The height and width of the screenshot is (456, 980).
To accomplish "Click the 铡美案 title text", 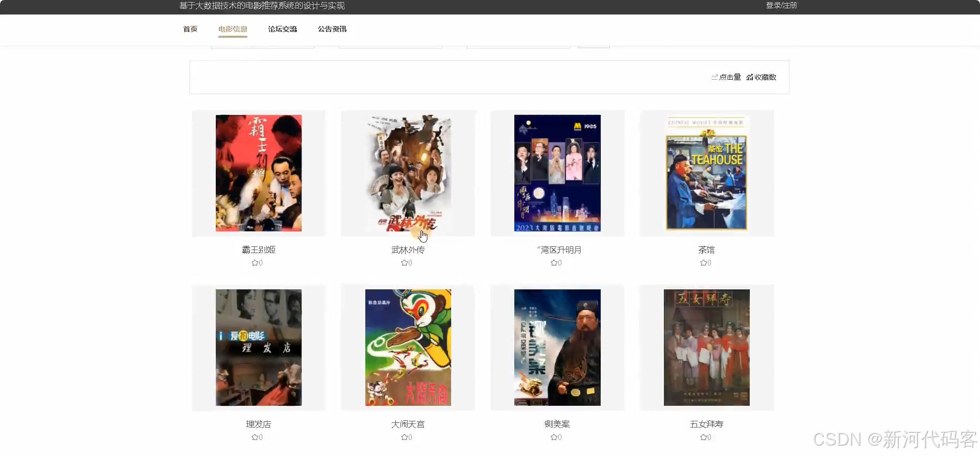I will coord(557,424).
